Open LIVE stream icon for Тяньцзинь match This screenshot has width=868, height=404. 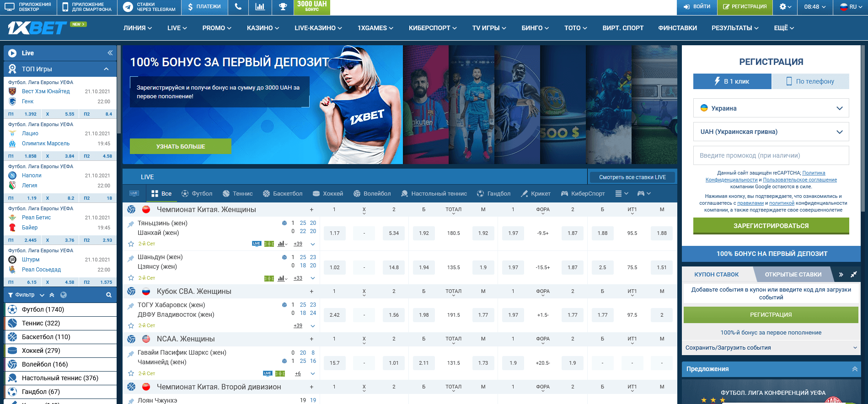pyautogui.click(x=257, y=244)
